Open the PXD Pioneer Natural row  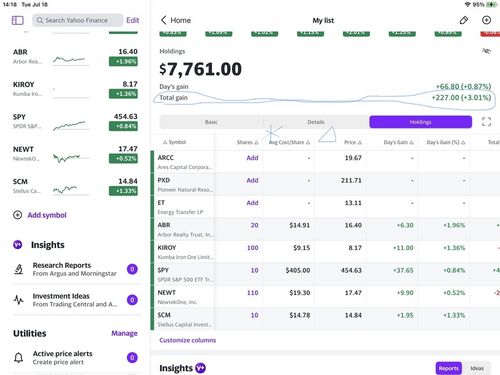pos(325,184)
